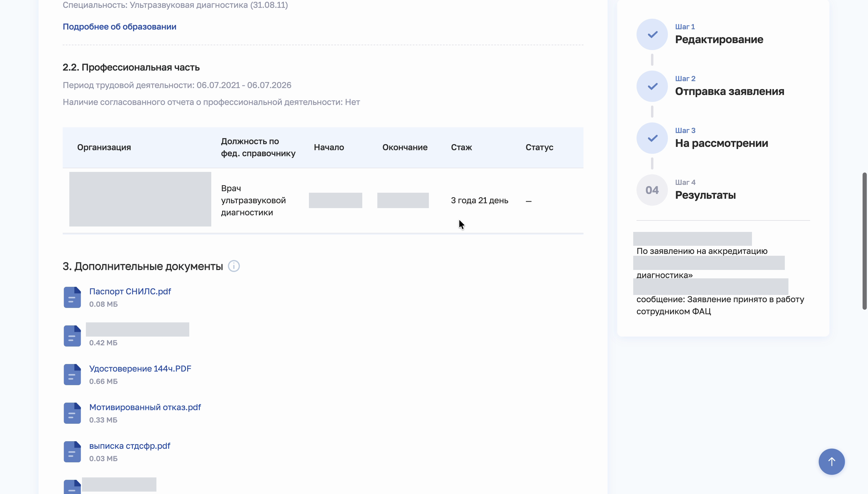Click the Шаг 2 checkmark circle
Screen dimensions: 868x494
point(652,86)
